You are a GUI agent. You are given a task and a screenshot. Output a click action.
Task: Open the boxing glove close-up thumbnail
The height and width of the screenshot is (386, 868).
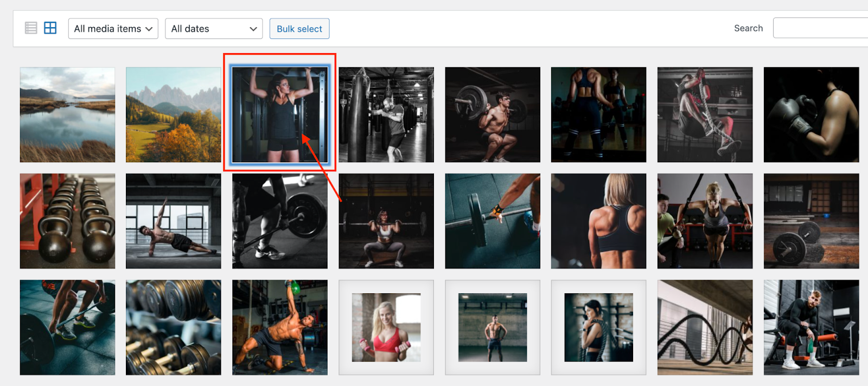(x=812, y=115)
